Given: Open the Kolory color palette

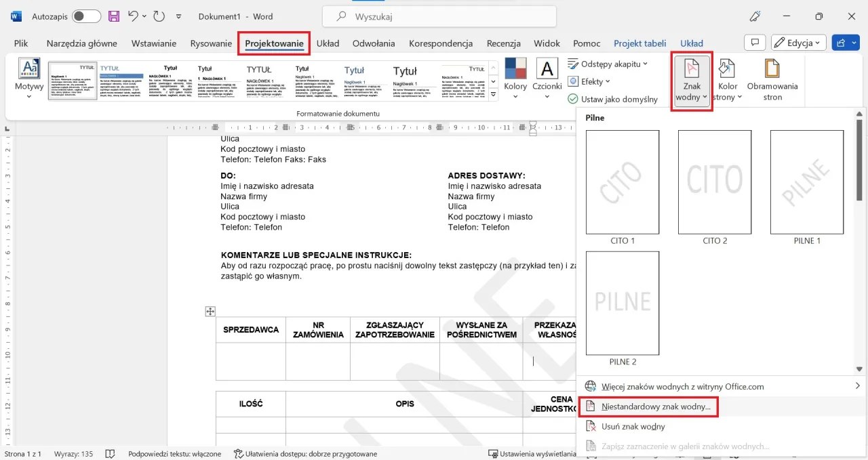Looking at the screenshot, I should click(x=515, y=79).
